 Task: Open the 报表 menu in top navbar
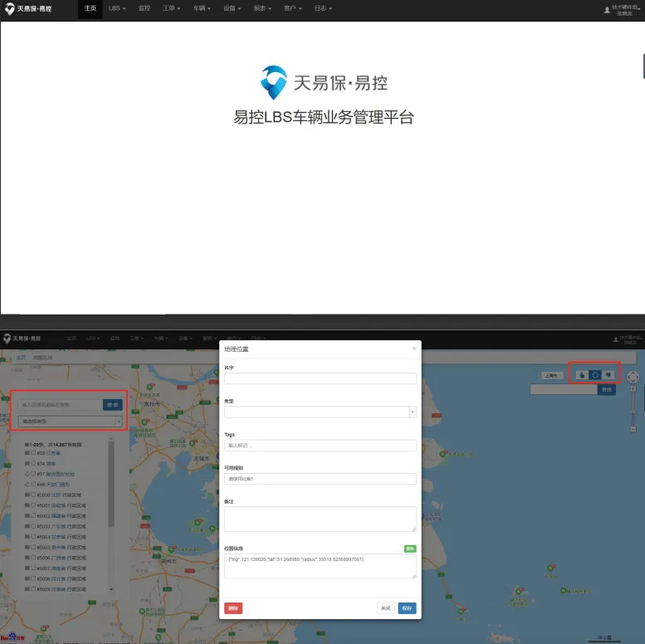click(x=261, y=8)
